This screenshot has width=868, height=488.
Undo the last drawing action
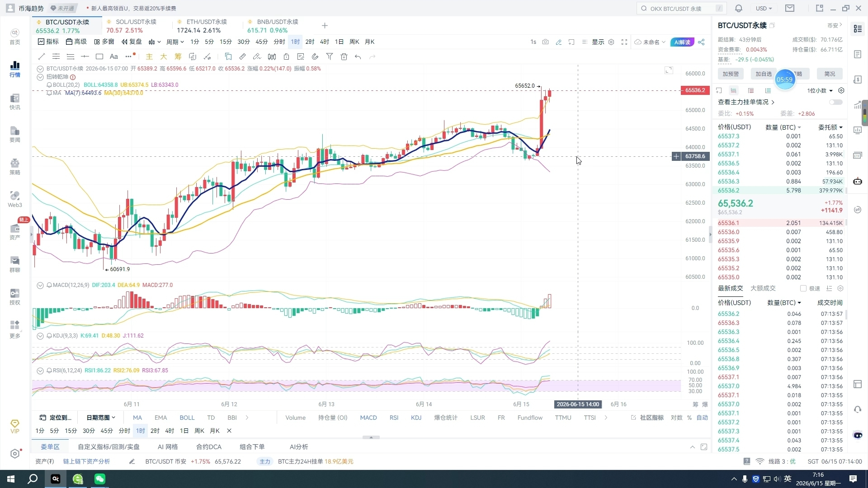(x=358, y=56)
